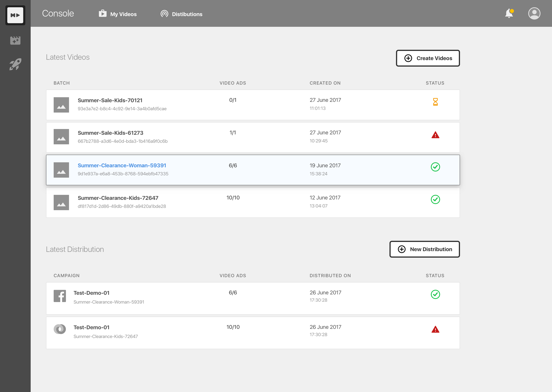Select the Summer-Sale-Kids-61273 batch name
The width and height of the screenshot is (552, 392).
click(110, 133)
